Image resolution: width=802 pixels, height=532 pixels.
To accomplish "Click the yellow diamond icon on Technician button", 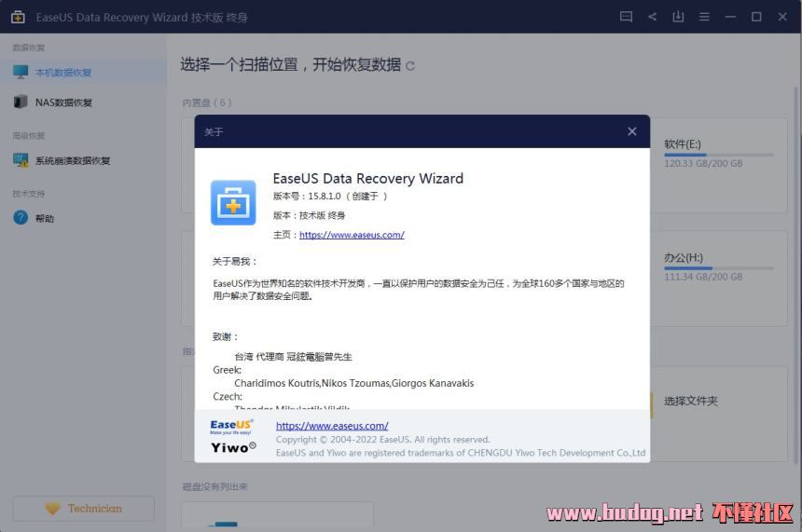I will 52,508.
